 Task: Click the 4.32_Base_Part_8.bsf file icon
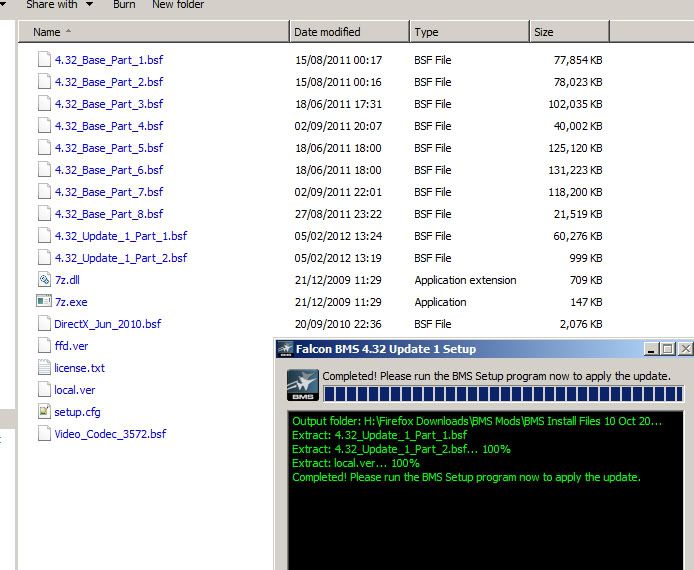[44, 214]
